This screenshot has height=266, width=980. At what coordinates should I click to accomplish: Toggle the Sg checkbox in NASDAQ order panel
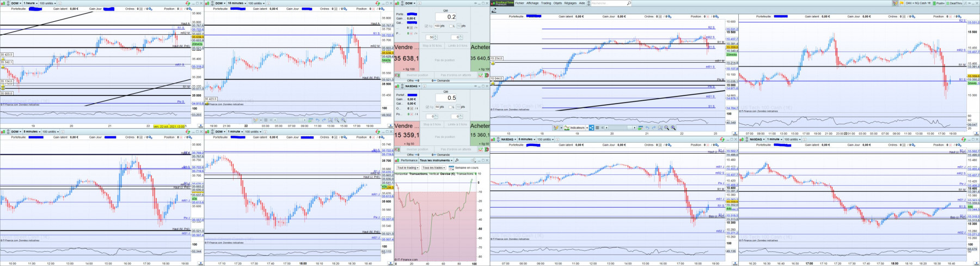tap(427, 107)
